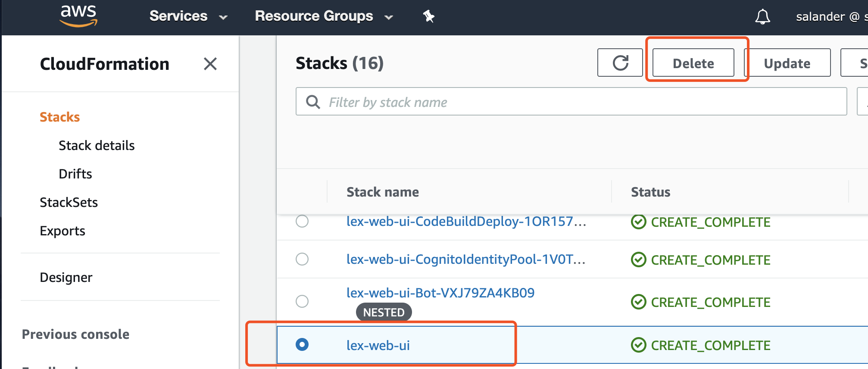Sort by the Stack name column
This screenshot has width=868, height=369.
[383, 192]
